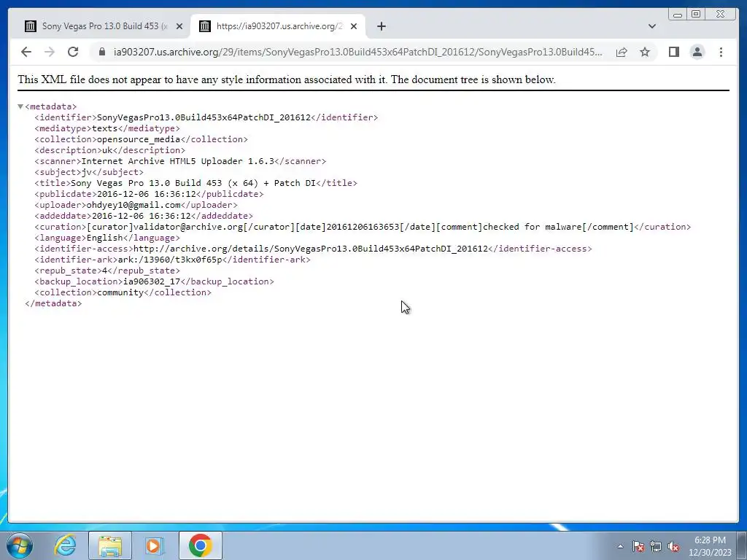View site security lock information
The image size is (747, 560).
click(x=101, y=52)
